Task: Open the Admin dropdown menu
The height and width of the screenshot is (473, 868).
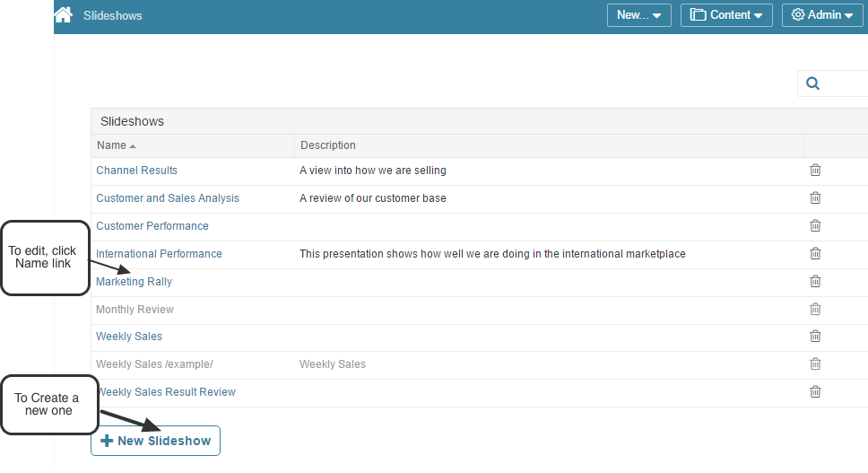Action: (821, 15)
